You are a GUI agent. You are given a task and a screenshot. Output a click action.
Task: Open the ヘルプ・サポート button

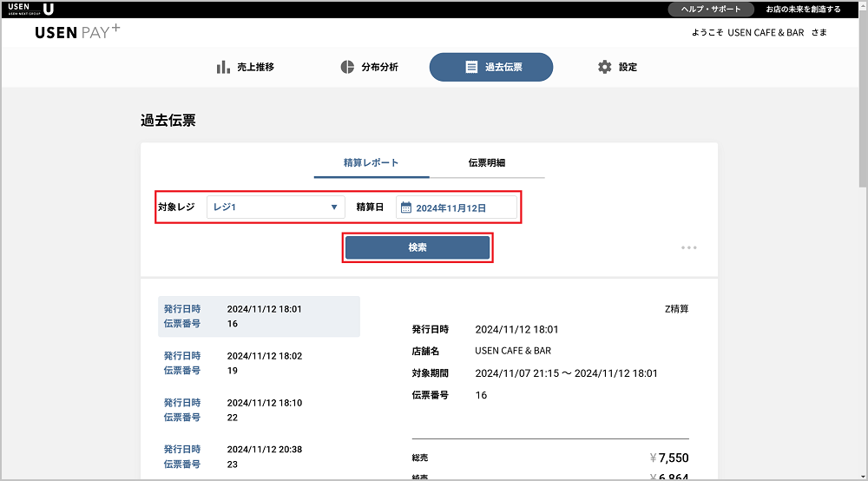coord(704,9)
